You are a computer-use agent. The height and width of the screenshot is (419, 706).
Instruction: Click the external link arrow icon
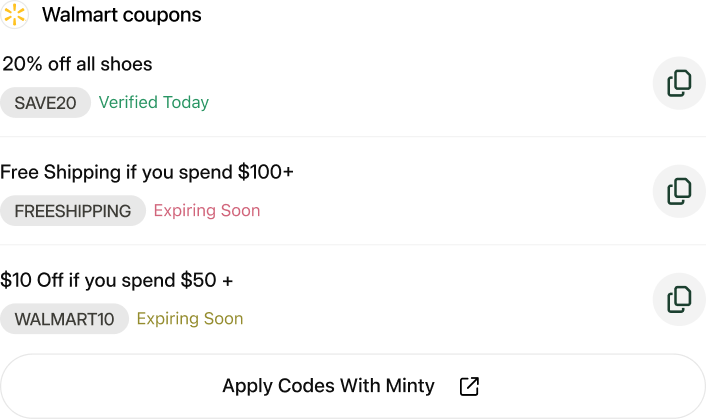[469, 386]
